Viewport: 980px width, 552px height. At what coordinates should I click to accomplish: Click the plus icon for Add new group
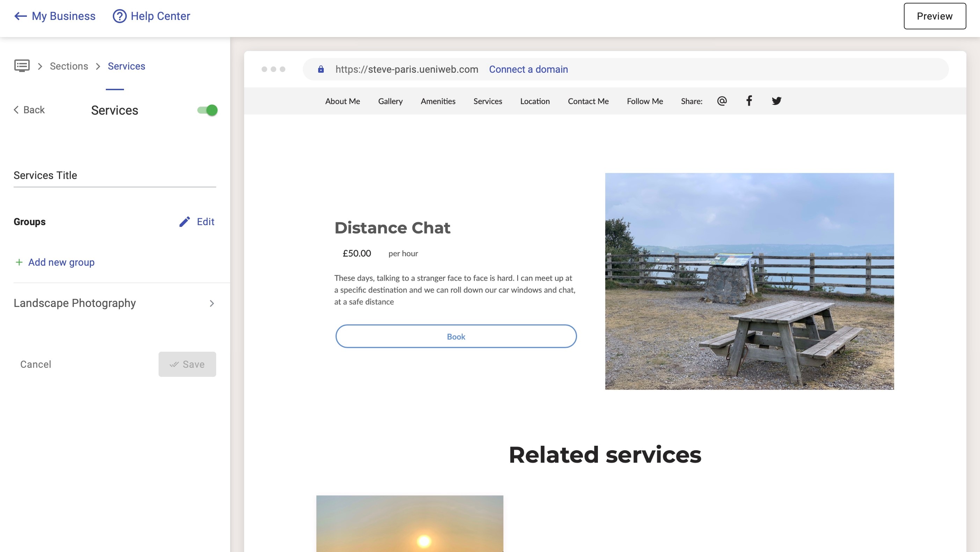(x=19, y=262)
